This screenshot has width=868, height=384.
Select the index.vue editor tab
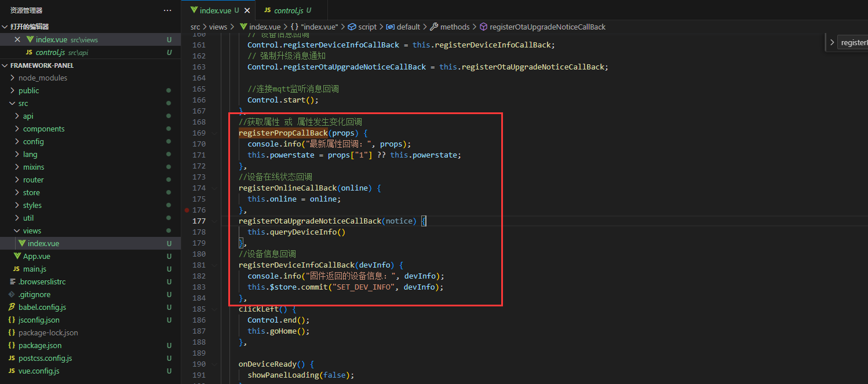214,10
